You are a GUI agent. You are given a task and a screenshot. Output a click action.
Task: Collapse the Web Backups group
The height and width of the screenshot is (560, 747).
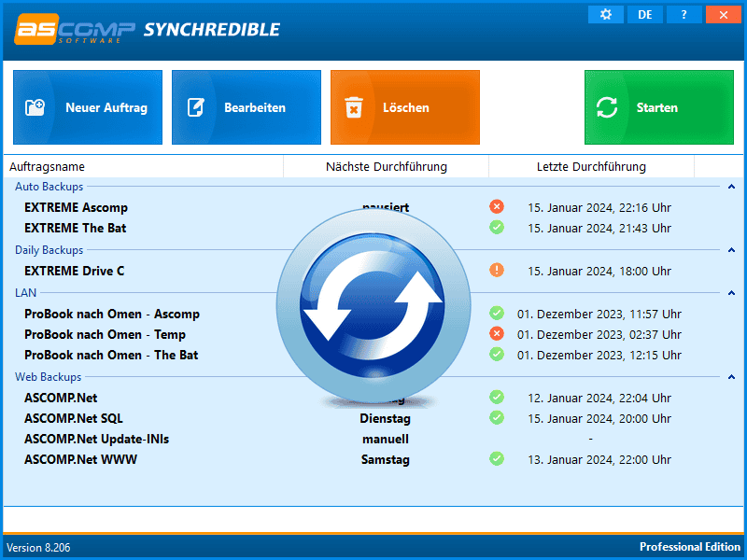[731, 377]
